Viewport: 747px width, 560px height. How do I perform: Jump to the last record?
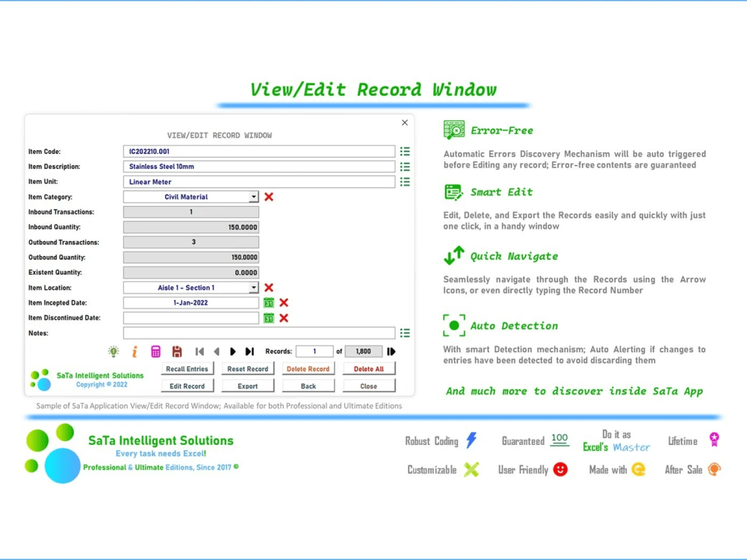(x=250, y=351)
